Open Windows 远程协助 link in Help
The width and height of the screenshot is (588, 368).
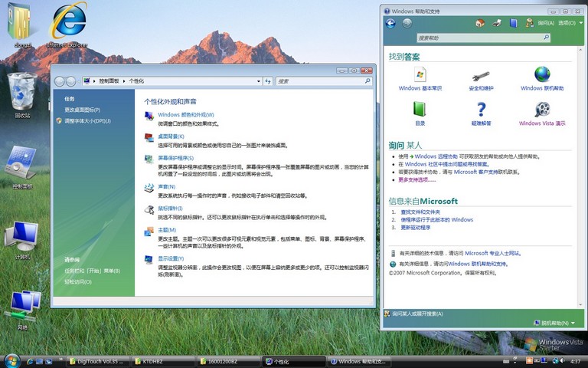436,156
